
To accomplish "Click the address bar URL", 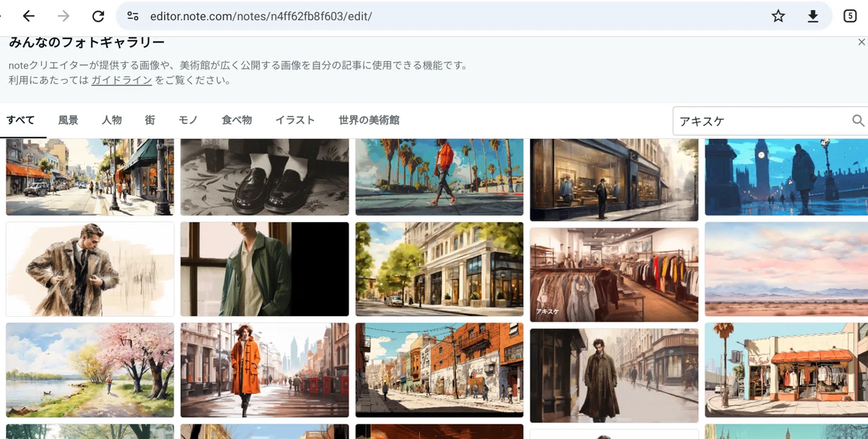I will 261,16.
